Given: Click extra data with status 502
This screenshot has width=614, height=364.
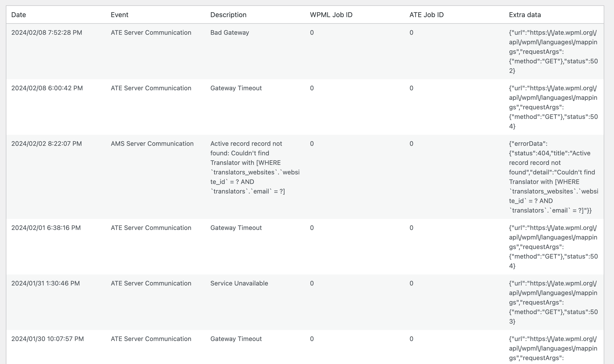Looking at the screenshot, I should click(x=553, y=52).
